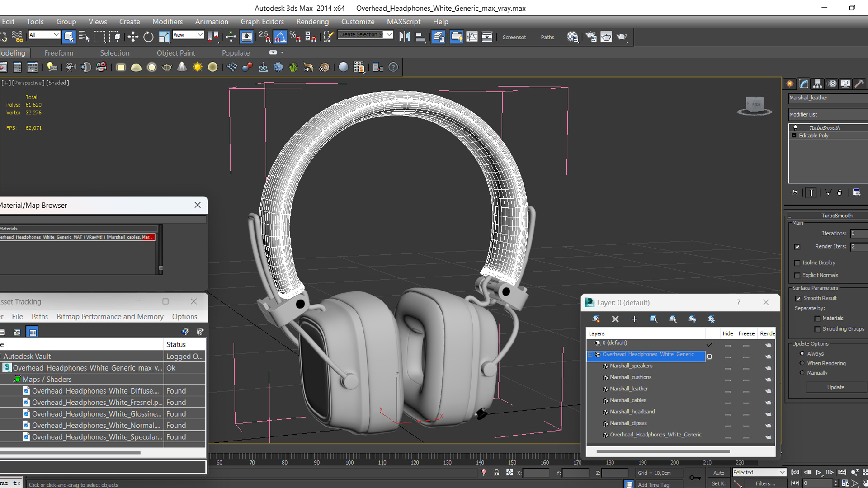Open the MAXScript menu
The width and height of the screenshot is (868, 488).
click(404, 22)
